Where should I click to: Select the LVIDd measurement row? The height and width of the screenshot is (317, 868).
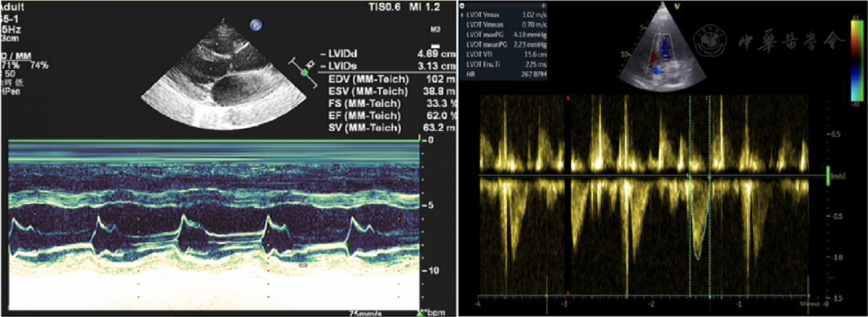point(389,55)
